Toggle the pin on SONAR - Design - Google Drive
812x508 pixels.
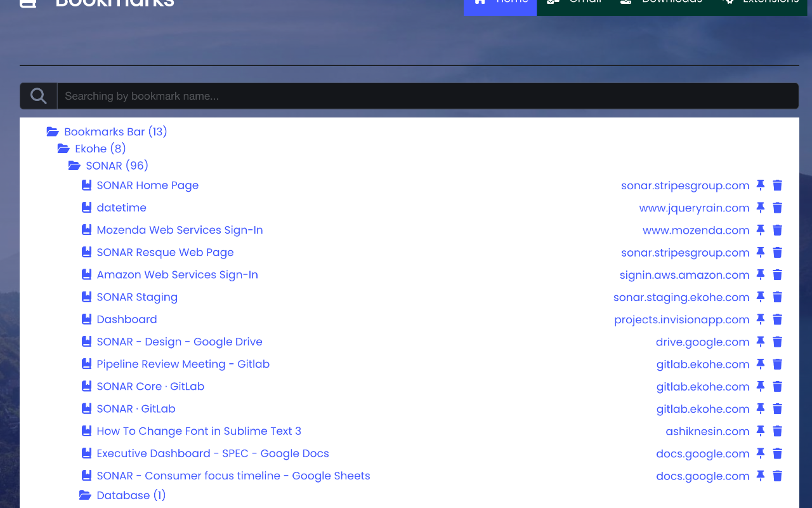(761, 342)
